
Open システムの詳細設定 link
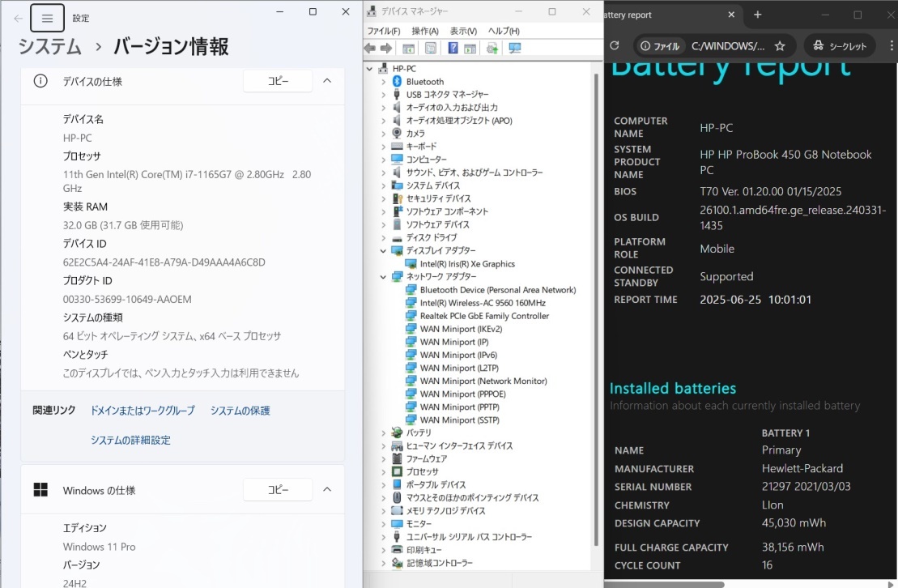point(130,440)
